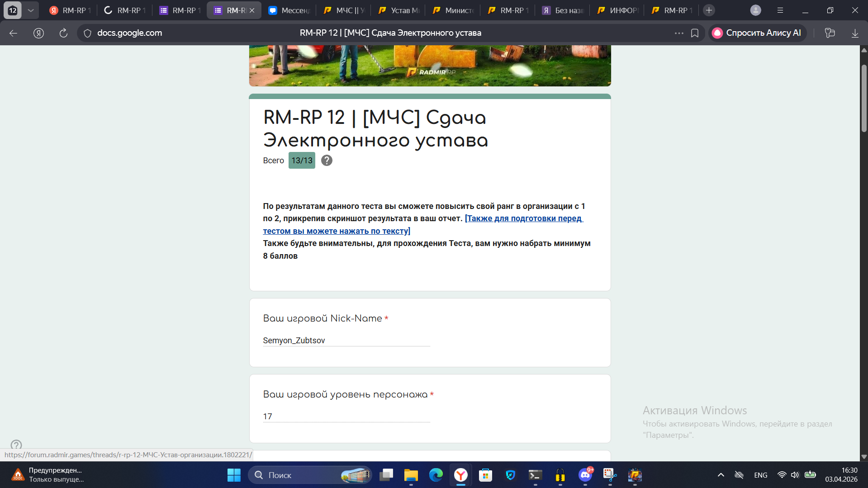Click the Nick-Name input field

pyautogui.click(x=346, y=341)
